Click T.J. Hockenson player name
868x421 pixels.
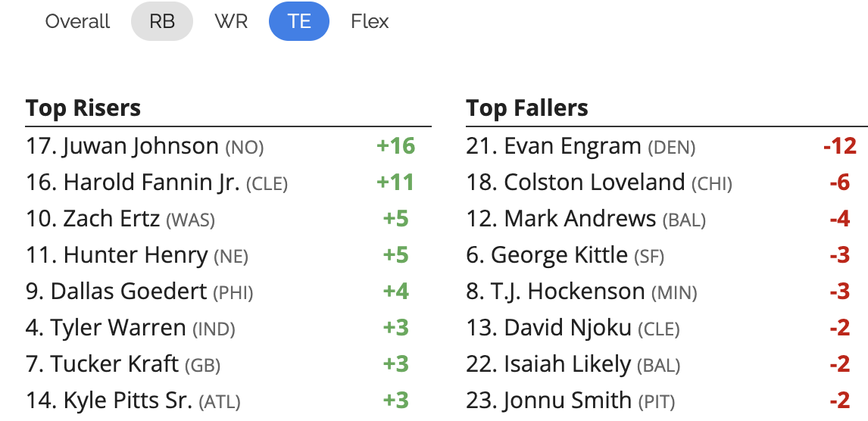[x=567, y=292]
